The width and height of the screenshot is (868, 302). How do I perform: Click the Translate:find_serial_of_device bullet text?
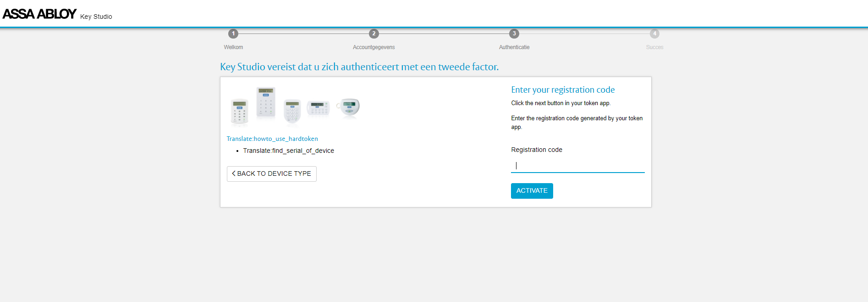288,151
